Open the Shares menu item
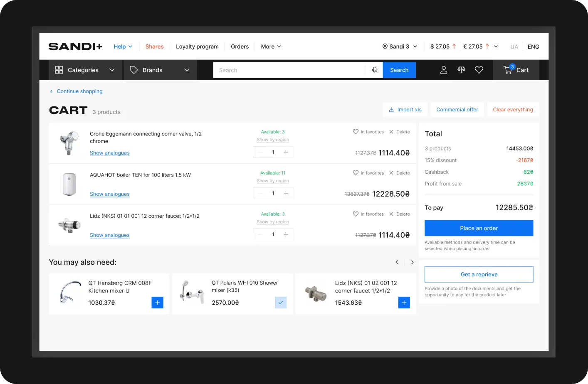The height and width of the screenshot is (384, 588). (154, 47)
